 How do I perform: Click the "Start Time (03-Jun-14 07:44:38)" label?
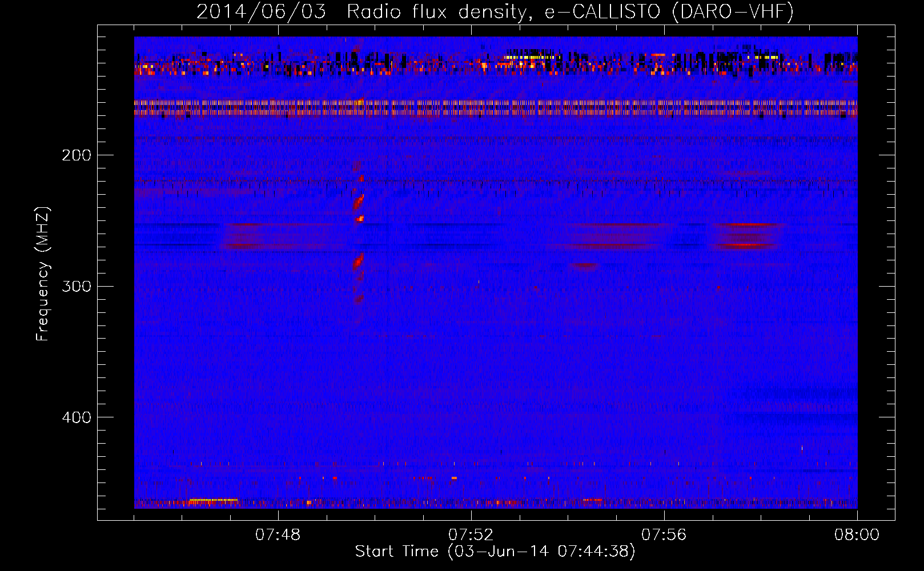point(495,552)
